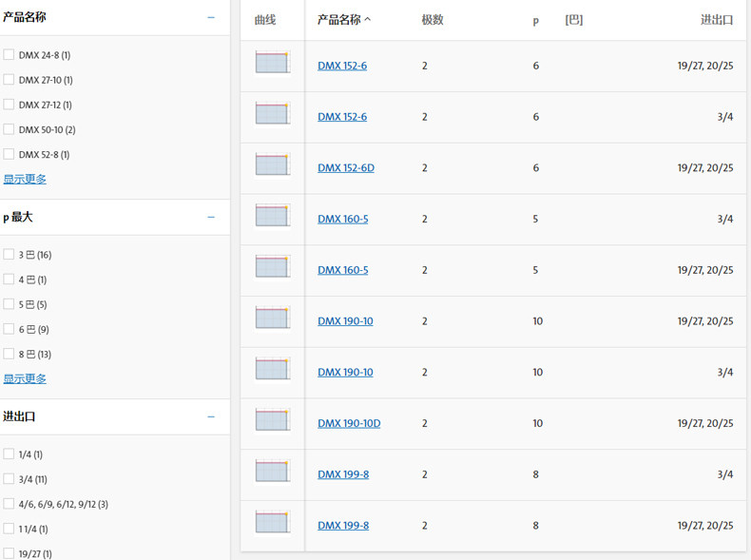Image resolution: width=751 pixels, height=560 pixels.
Task: Open the DMX 190-10D product link
Action: click(x=349, y=423)
